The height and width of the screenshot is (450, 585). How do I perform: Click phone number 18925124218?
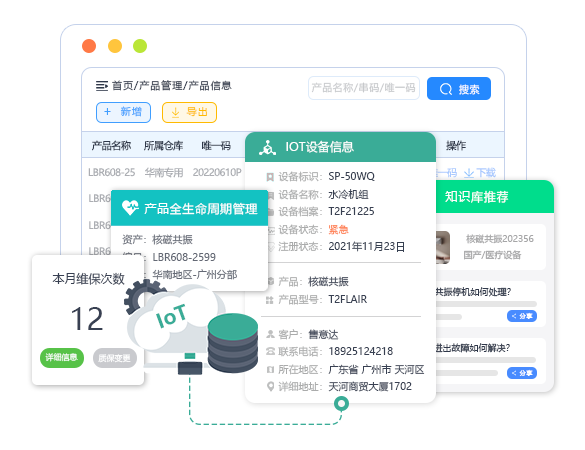tap(360, 351)
